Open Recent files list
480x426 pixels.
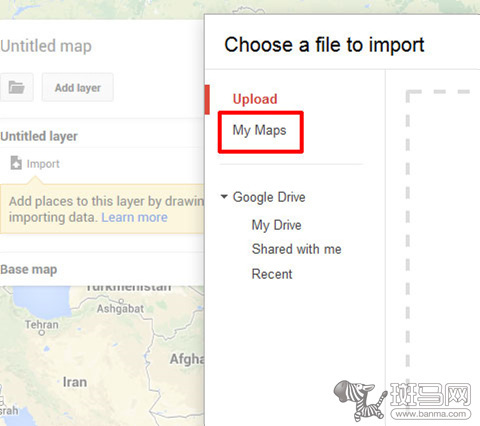tap(272, 274)
